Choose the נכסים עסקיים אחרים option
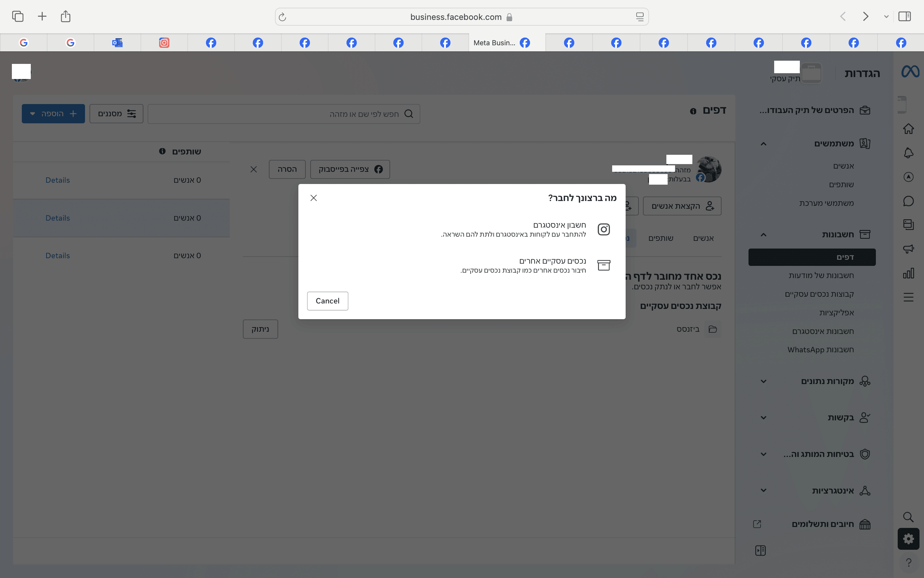 click(x=462, y=265)
